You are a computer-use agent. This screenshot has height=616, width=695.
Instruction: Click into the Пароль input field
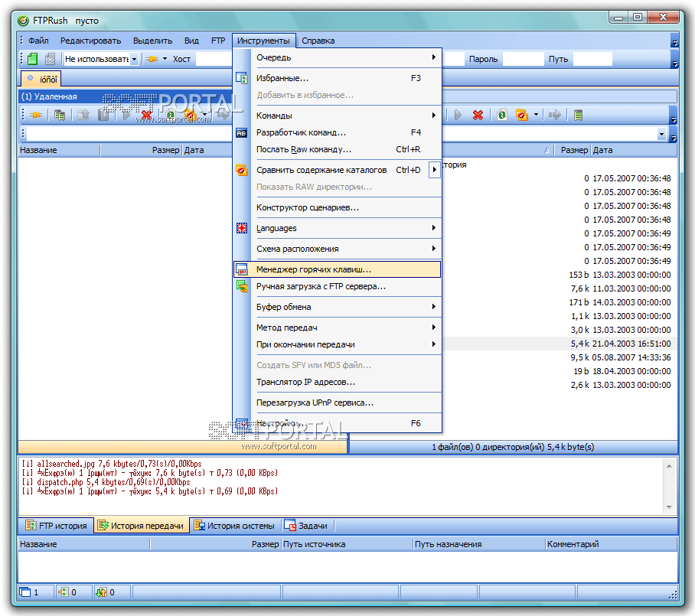[x=523, y=59]
